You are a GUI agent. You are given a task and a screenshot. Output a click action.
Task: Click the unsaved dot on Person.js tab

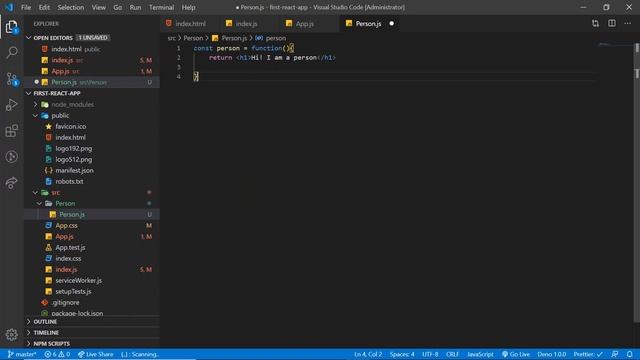click(391, 24)
